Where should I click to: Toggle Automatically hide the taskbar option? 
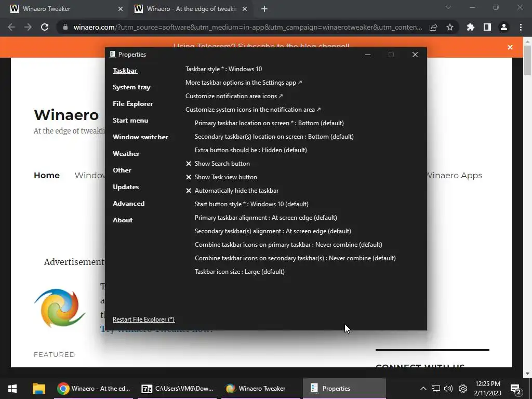pos(232,191)
